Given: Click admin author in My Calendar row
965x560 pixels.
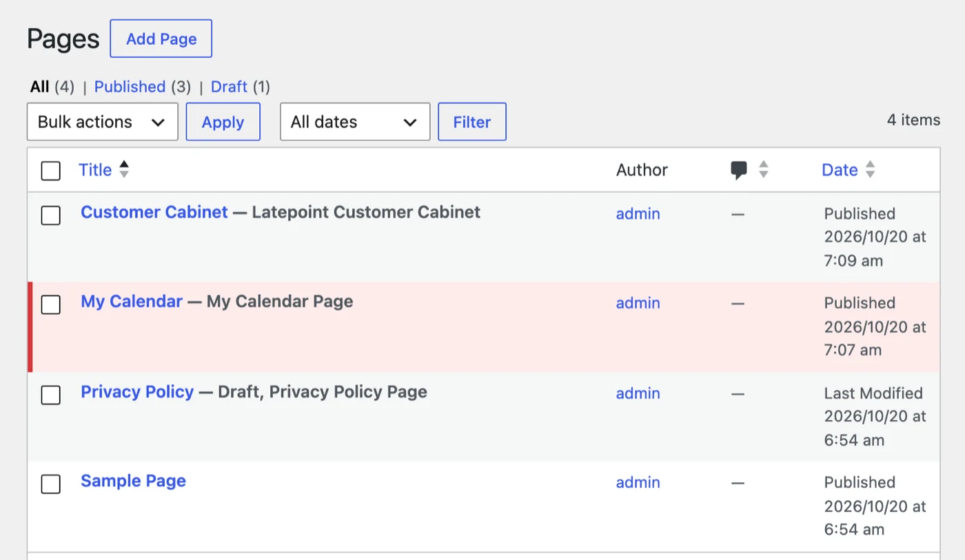Looking at the screenshot, I should [x=638, y=303].
